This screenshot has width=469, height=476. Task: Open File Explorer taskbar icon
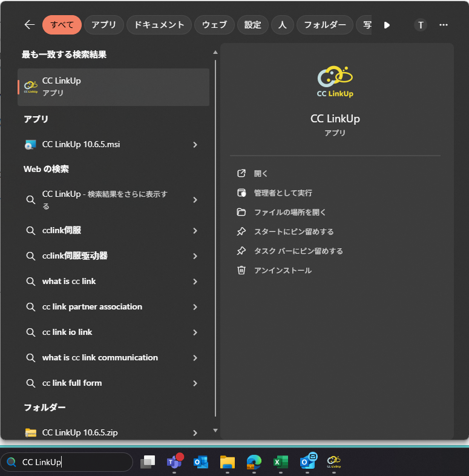(227, 462)
